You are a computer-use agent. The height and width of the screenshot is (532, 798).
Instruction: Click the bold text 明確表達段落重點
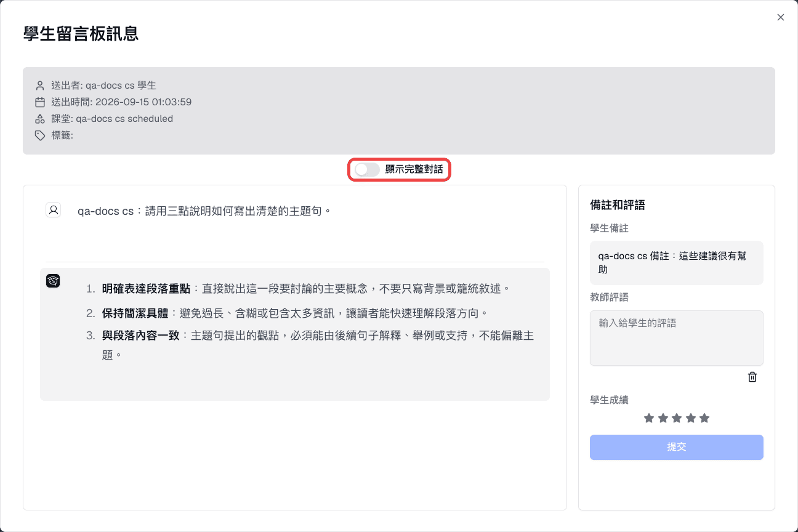tap(146, 289)
